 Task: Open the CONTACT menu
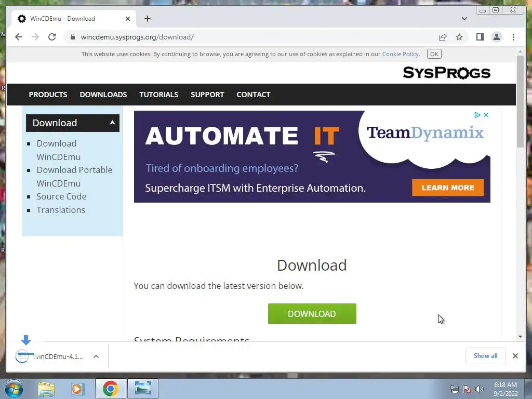point(254,95)
